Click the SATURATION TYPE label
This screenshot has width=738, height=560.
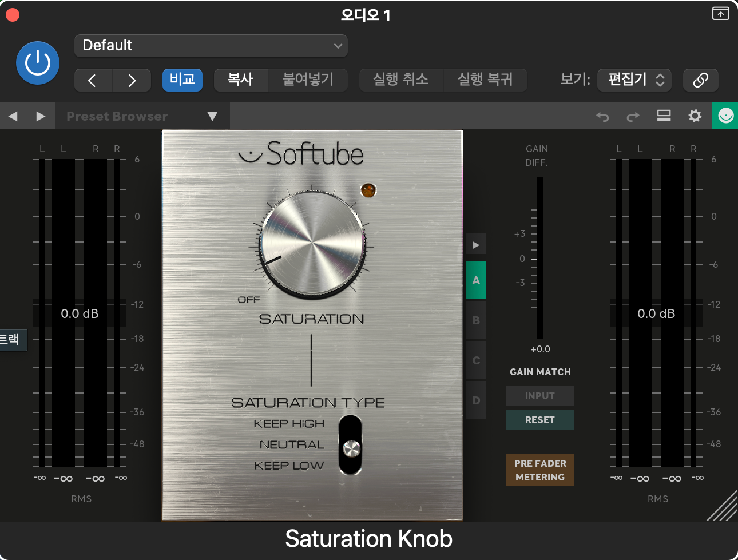[x=308, y=403]
